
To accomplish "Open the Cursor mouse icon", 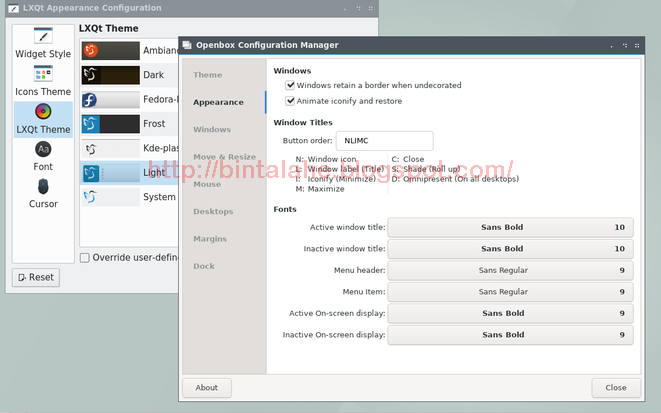I will pyautogui.click(x=43, y=186).
